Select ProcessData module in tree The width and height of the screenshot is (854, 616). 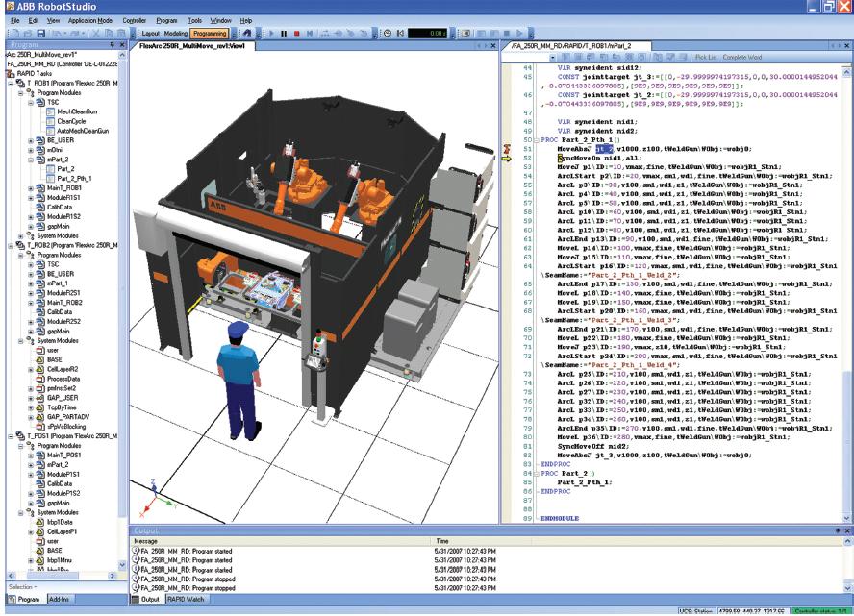point(63,379)
